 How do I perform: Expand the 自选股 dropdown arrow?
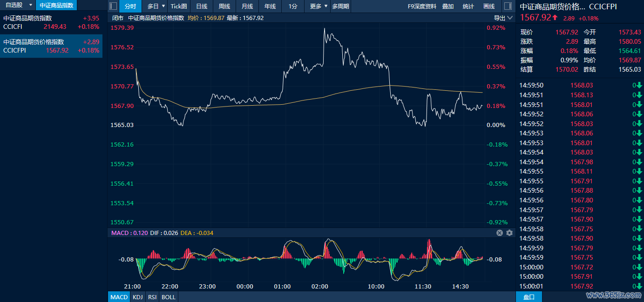pos(31,5)
